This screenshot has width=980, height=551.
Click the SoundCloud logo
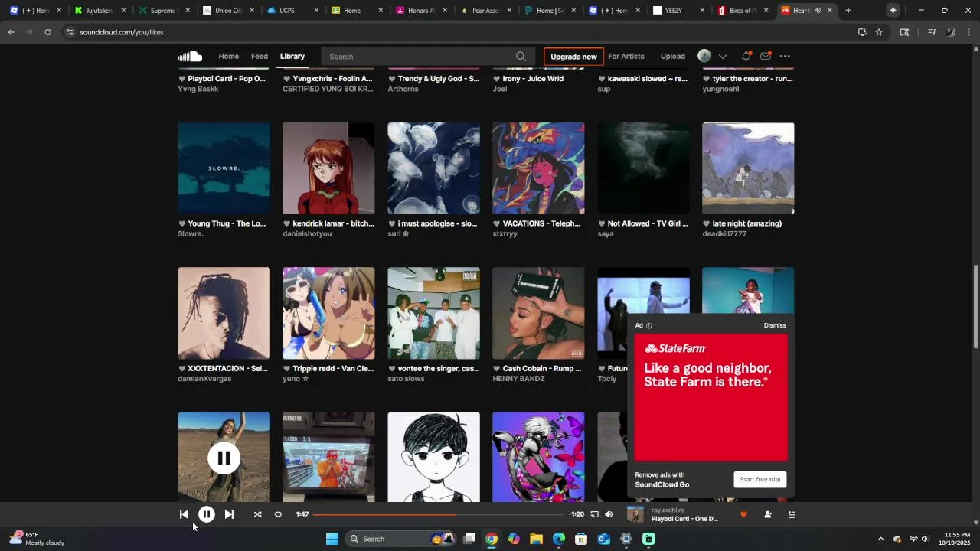[x=190, y=56]
